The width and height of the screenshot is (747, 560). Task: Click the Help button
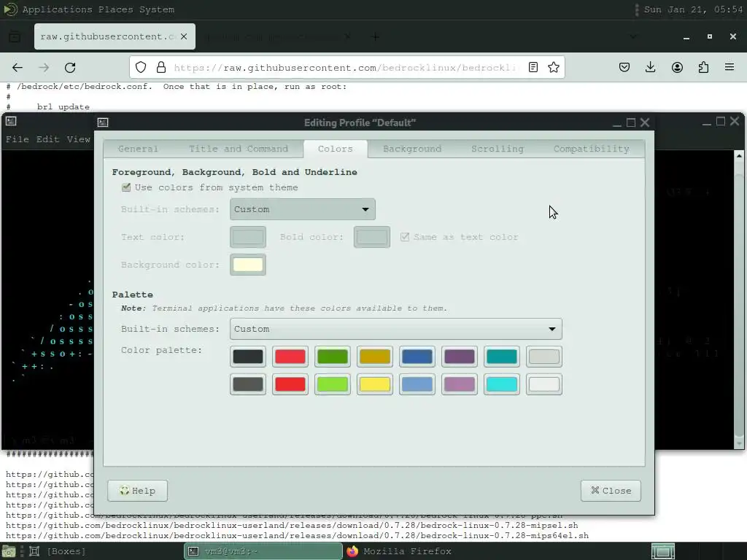pyautogui.click(x=138, y=491)
